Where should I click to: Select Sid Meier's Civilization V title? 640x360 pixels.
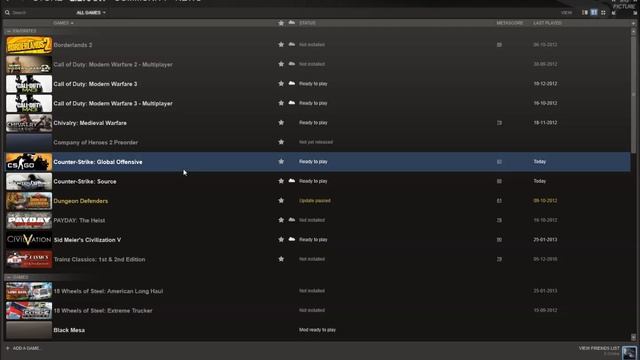(x=87, y=240)
